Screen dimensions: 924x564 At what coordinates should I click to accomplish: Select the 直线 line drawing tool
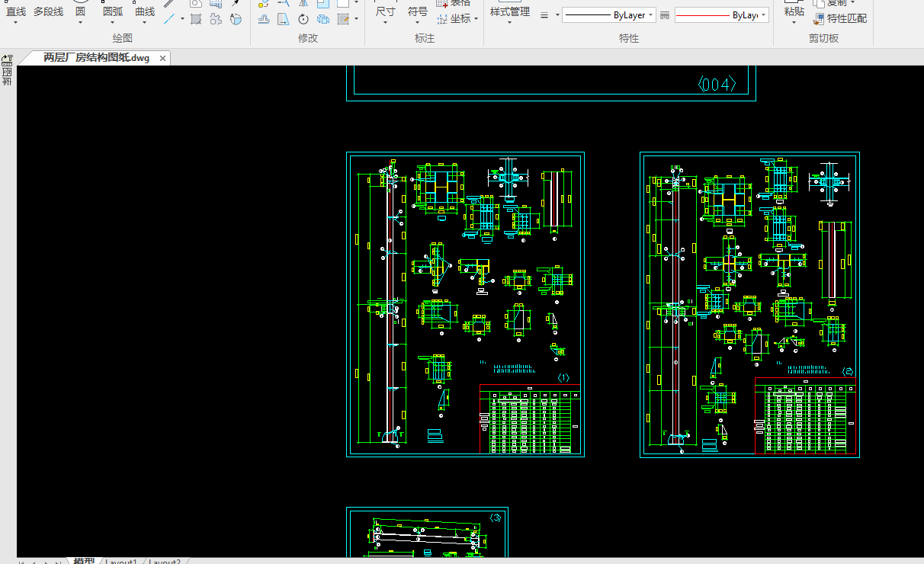[15, 11]
